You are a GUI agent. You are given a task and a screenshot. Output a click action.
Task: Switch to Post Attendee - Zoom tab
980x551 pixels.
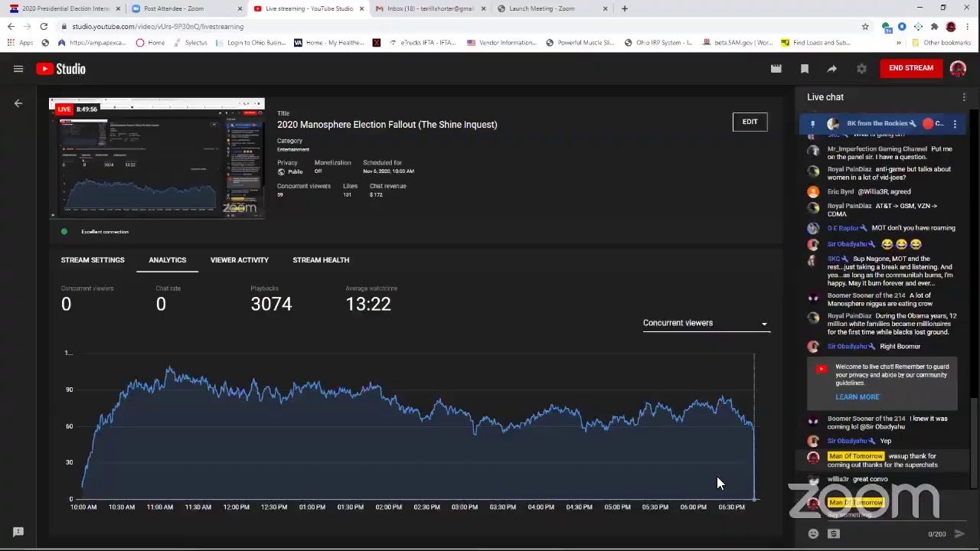point(186,8)
